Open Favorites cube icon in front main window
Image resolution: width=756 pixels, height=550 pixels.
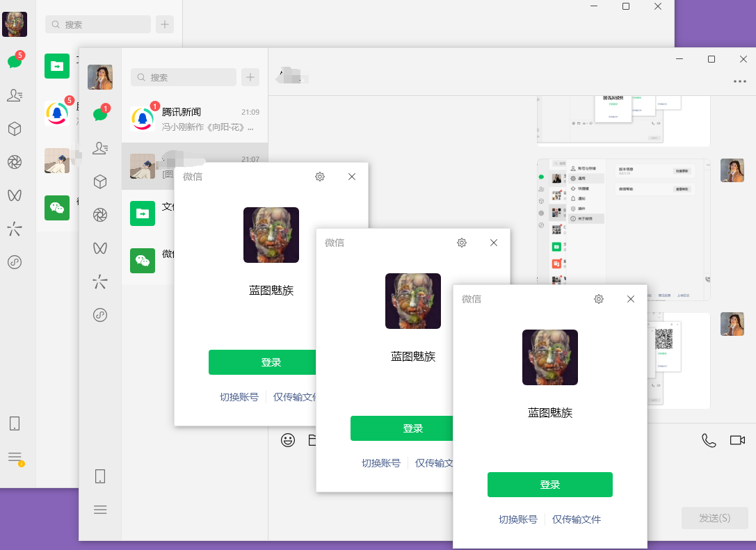coord(100,181)
